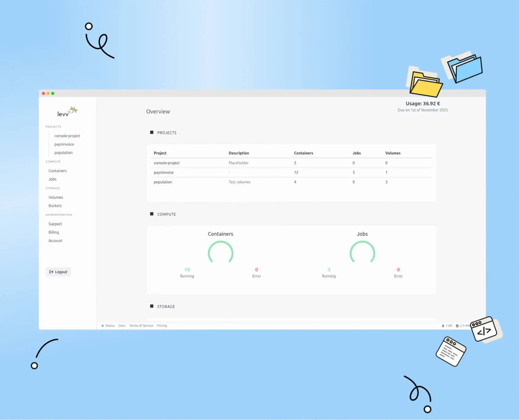Click the square icon beside PROJECTS heading
Image resolution: width=519 pixels, height=420 pixels.
coord(152,132)
